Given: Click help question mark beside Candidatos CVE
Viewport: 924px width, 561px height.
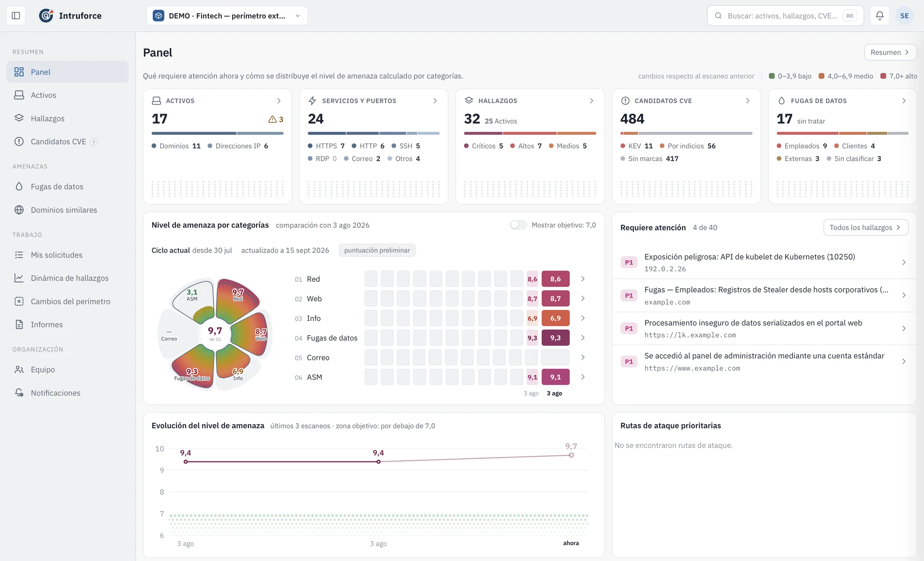Looking at the screenshot, I should tap(94, 142).
